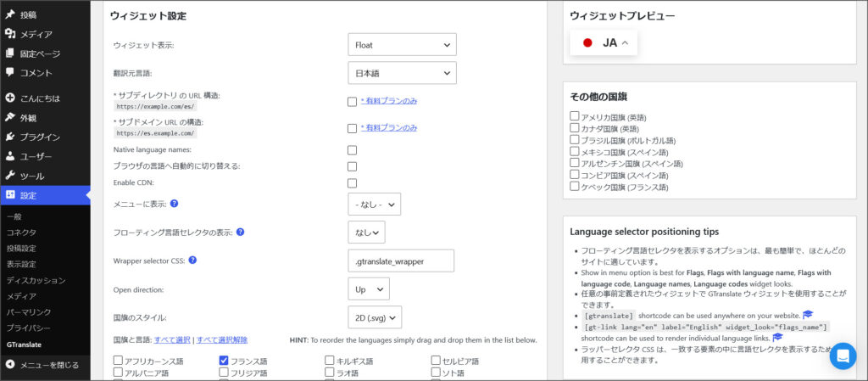This screenshot has height=381, width=868.
Task: Open 国旗のスタイル 2D (.svg) dropdown
Action: tap(375, 317)
